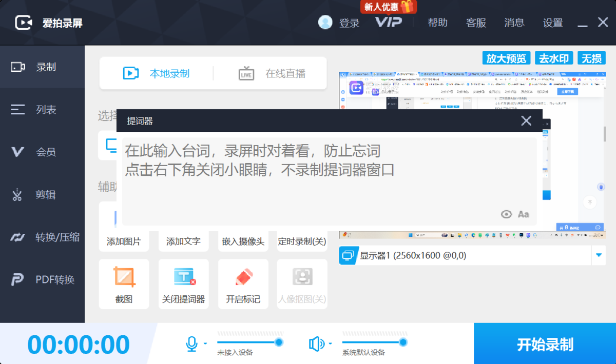
Task: Open the VIP membership icon
Action: (x=389, y=22)
